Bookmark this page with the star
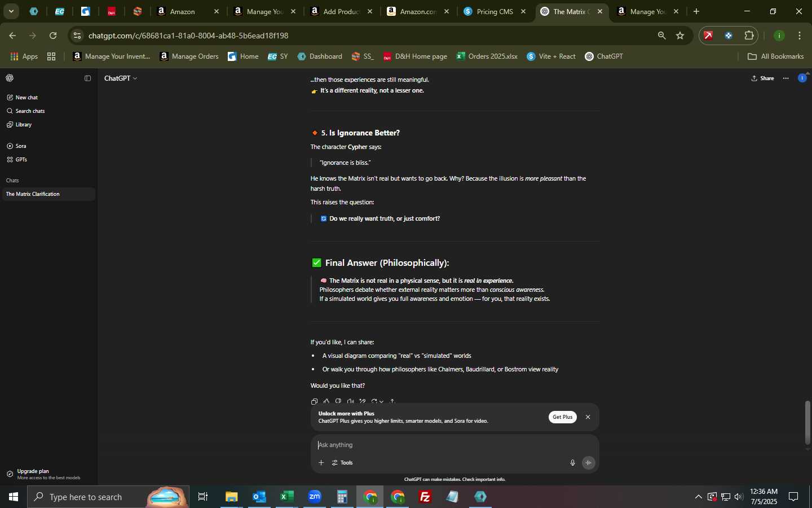This screenshot has width=812, height=508. 680,36
